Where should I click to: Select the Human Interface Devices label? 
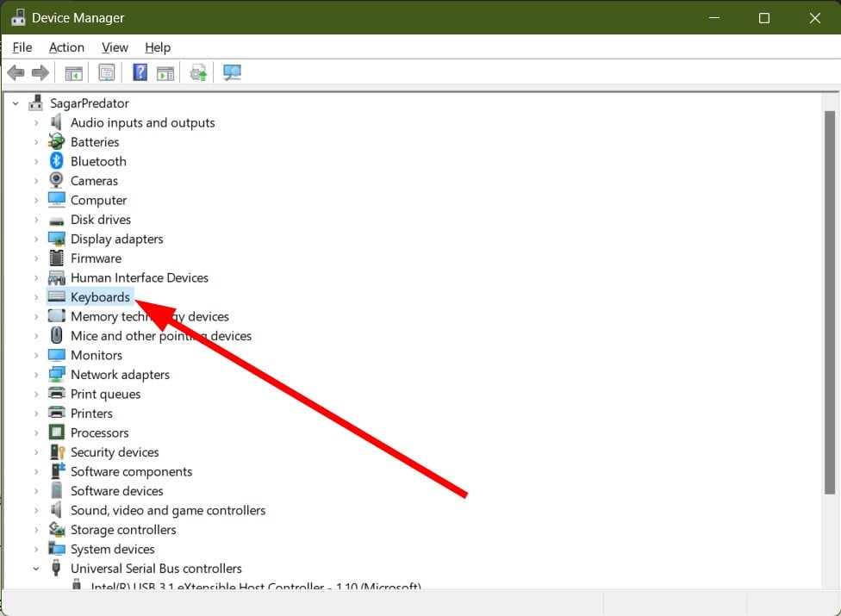click(140, 277)
